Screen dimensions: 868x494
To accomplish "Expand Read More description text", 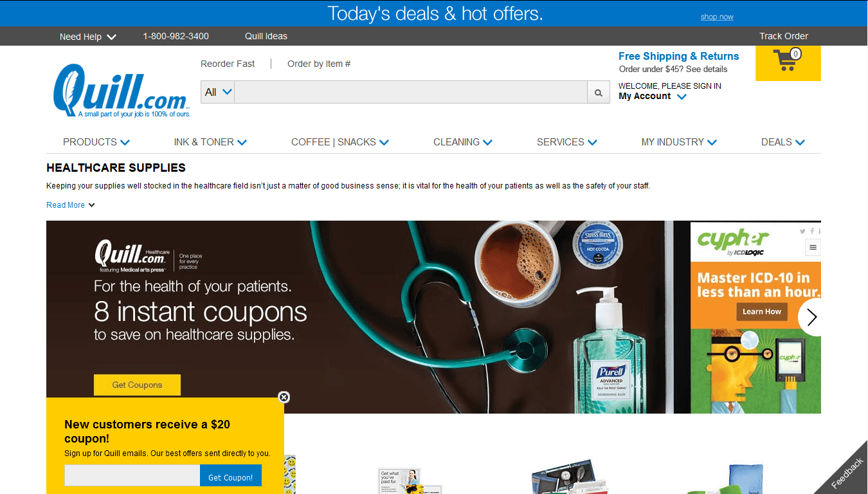I will [x=71, y=205].
